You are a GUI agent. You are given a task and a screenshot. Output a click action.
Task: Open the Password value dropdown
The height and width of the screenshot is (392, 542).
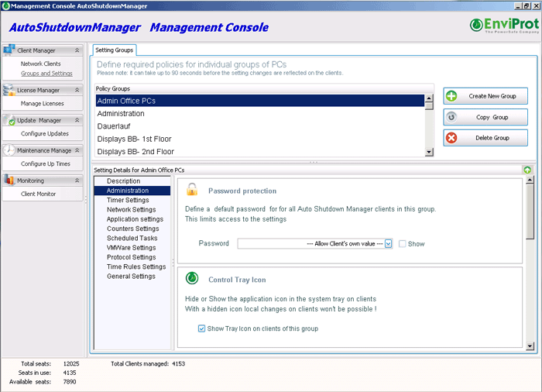[389, 243]
